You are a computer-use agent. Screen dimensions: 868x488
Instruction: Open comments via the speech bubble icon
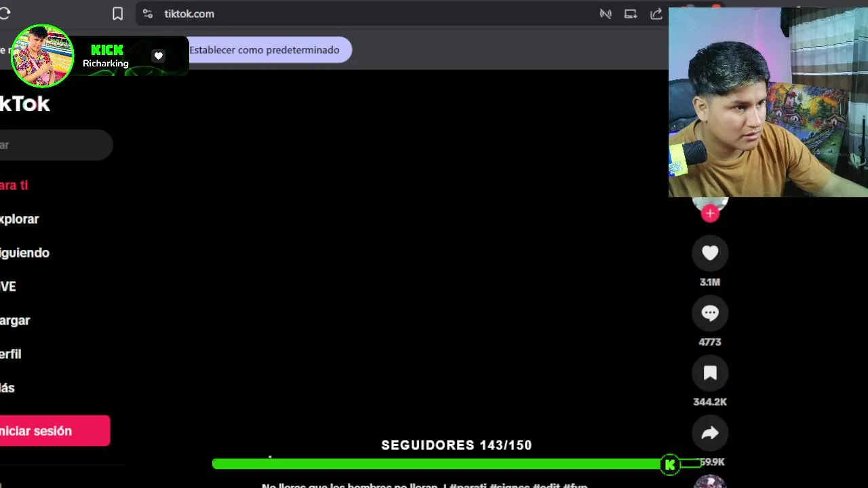[x=710, y=313]
